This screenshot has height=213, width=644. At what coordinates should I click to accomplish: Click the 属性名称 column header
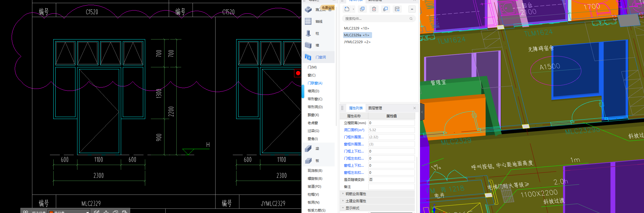[x=354, y=116]
